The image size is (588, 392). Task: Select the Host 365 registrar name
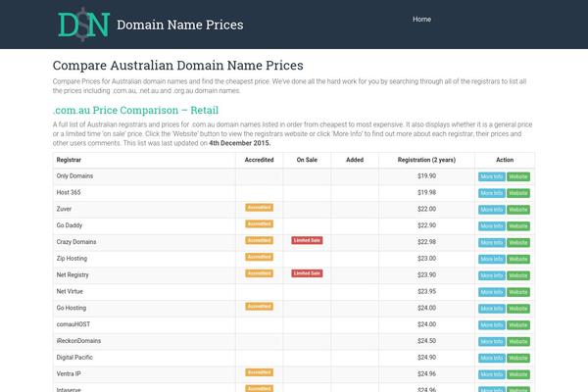[69, 193]
